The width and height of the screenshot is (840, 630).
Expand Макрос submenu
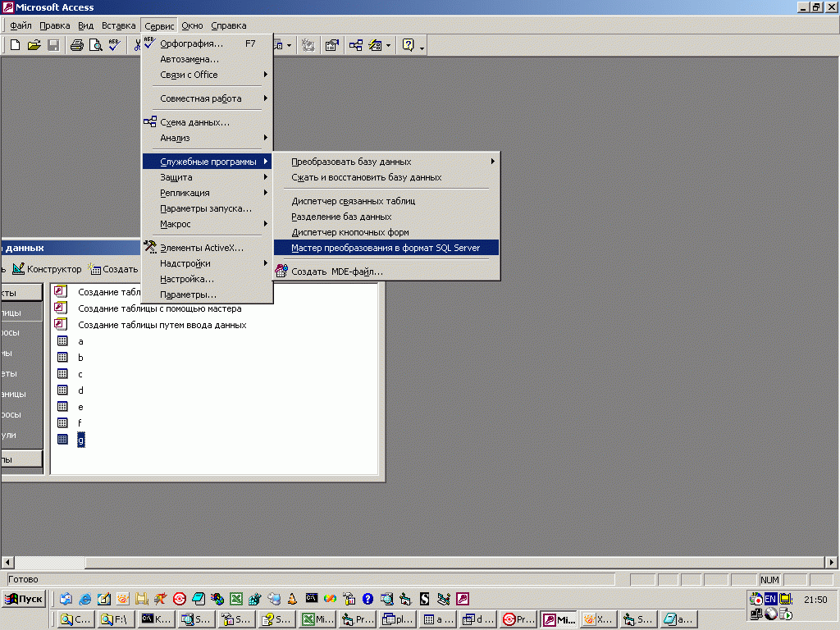pyautogui.click(x=208, y=223)
